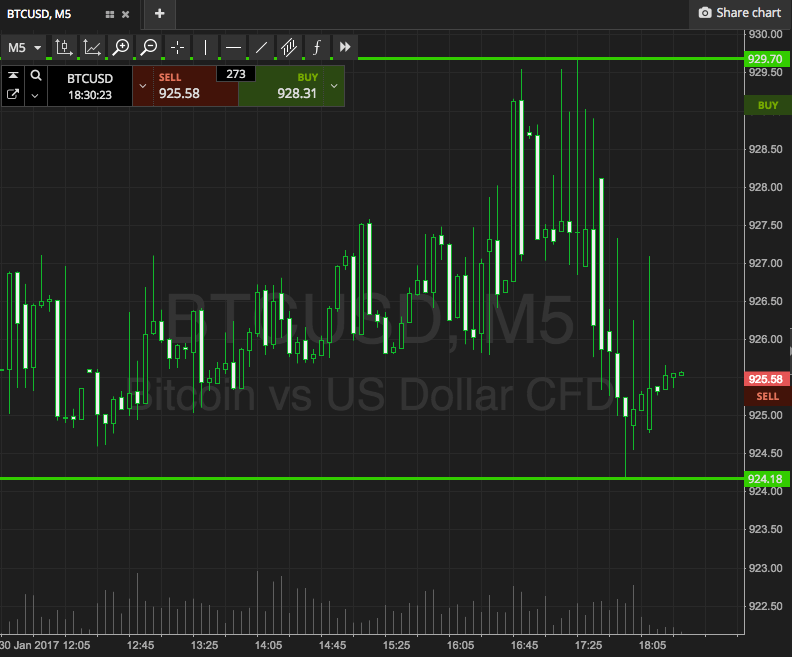Toggle auto-scroll to latest bar

coord(345,47)
